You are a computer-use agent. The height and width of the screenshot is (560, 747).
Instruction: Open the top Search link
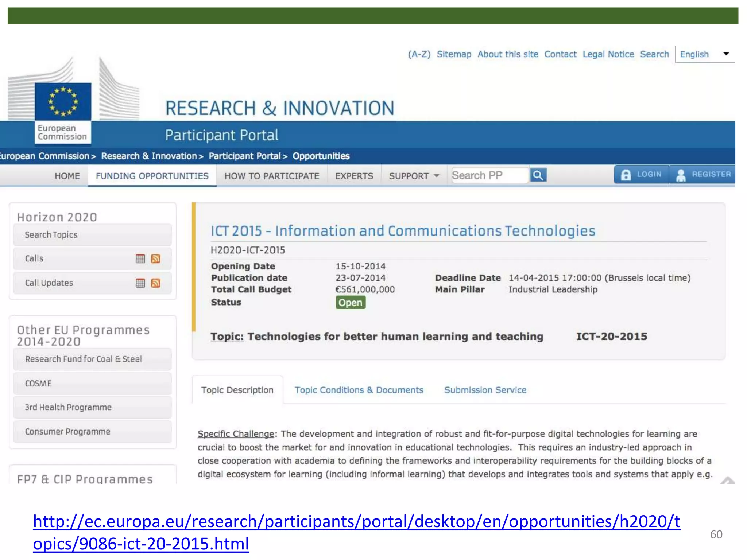655,54
